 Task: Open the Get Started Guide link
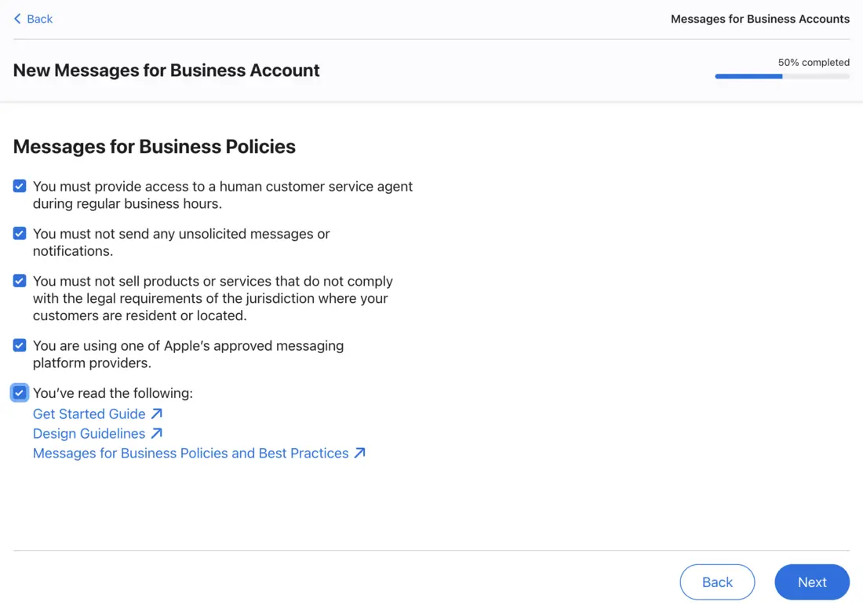click(x=89, y=414)
